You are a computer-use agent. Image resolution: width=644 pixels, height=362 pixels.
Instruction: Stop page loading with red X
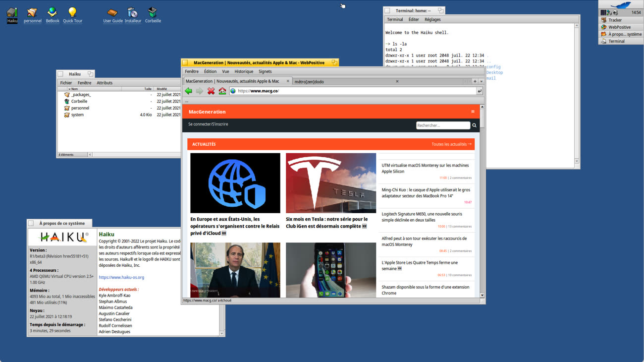pos(211,91)
